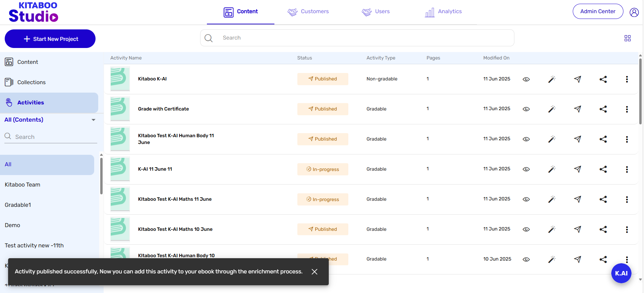This screenshot has height=293, width=644.
Task: Switch to grid view layout
Action: coord(627,38)
